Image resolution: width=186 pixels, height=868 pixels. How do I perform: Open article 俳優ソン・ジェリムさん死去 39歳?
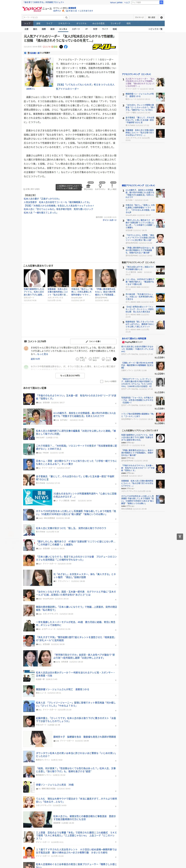tap(55, 785)
